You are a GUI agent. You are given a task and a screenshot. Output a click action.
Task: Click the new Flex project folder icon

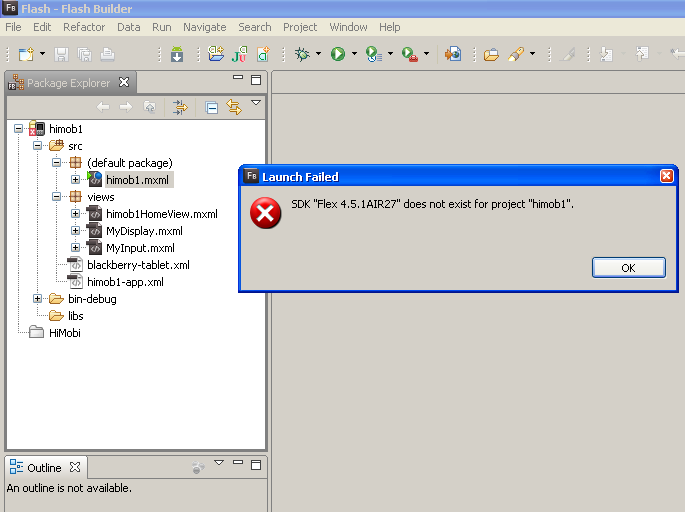(x=216, y=54)
